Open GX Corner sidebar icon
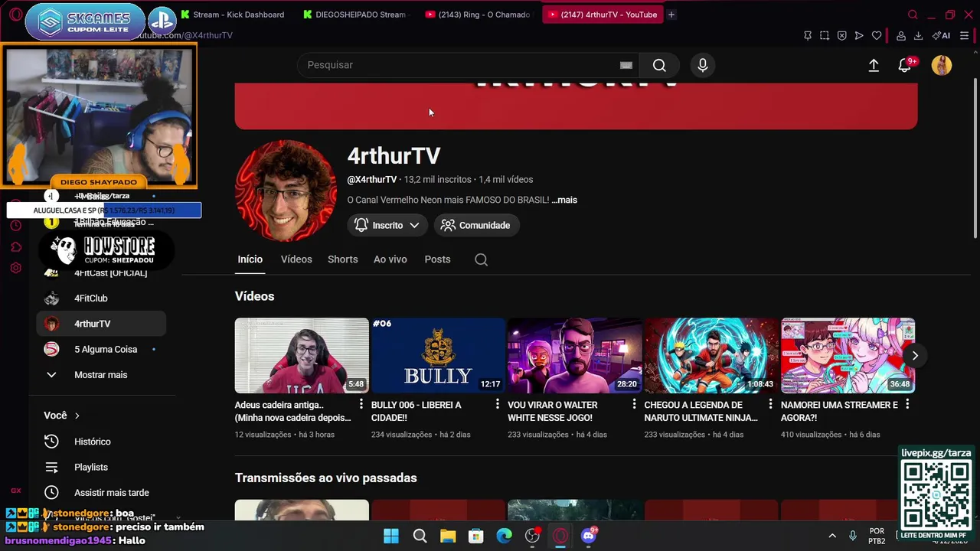Viewport: 980px width, 551px height. [x=15, y=491]
